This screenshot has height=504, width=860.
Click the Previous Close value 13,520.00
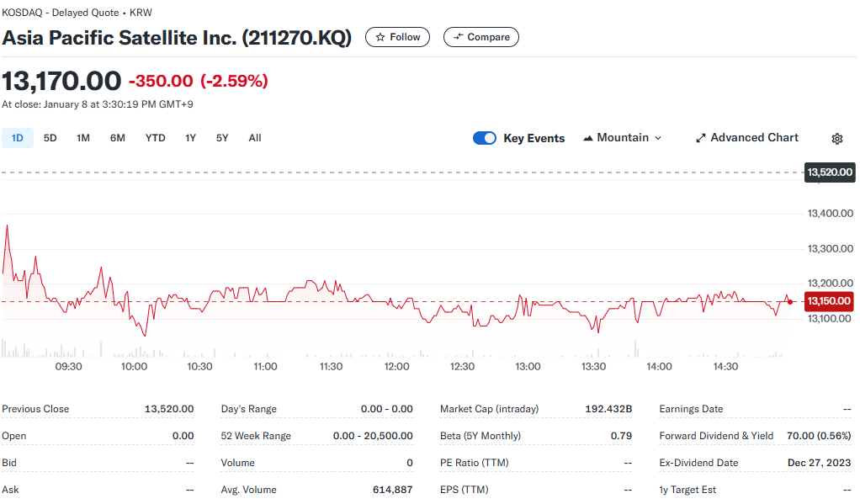coord(169,409)
